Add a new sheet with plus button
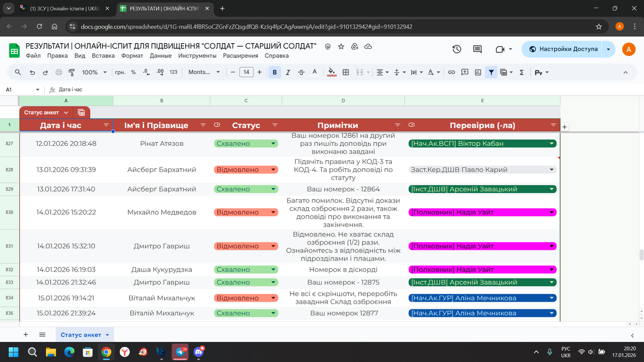Image resolution: width=644 pixels, height=362 pixels. 26,335
